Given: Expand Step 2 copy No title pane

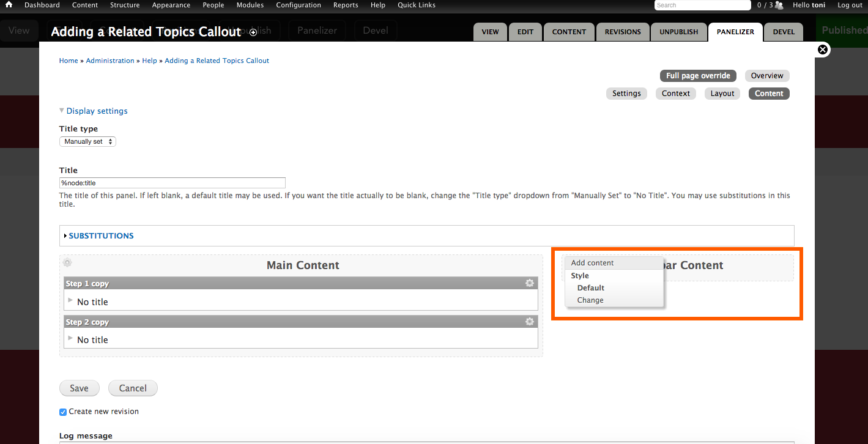Looking at the screenshot, I should [71, 338].
